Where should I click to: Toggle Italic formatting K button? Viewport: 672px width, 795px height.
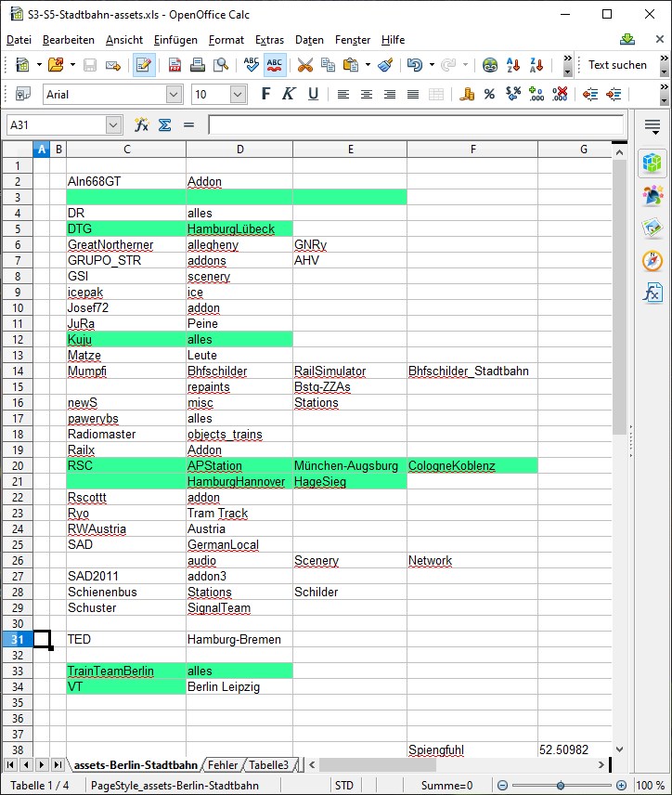coord(289,94)
